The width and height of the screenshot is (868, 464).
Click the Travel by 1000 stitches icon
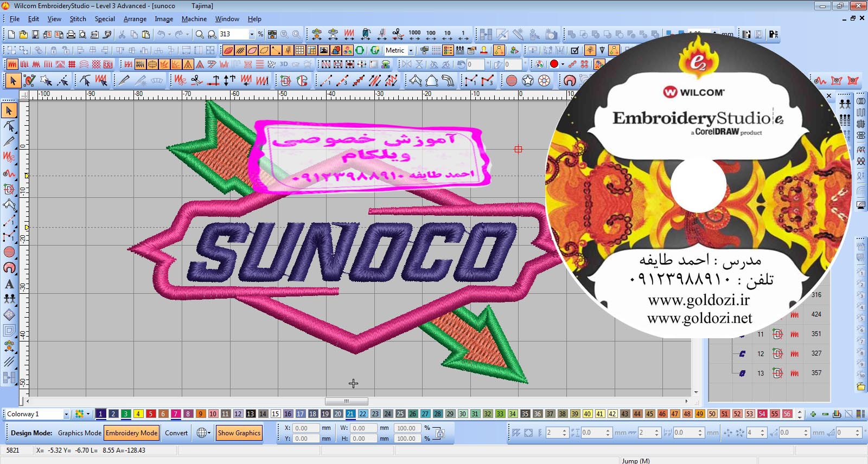pyautogui.click(x=414, y=35)
